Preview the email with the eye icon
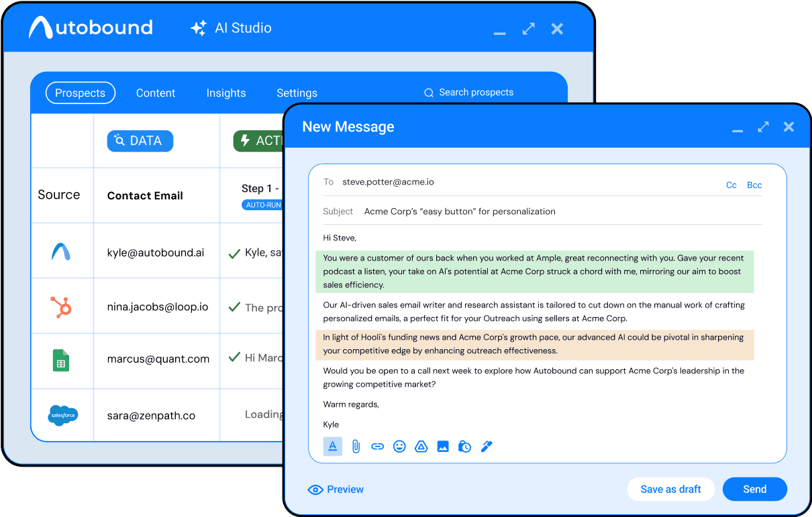This screenshot has height=517, width=812. 335,489
